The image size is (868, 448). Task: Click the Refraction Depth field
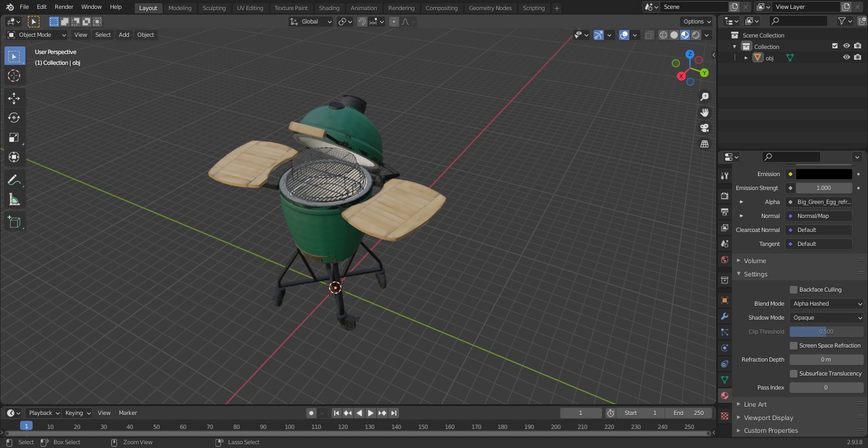point(826,360)
